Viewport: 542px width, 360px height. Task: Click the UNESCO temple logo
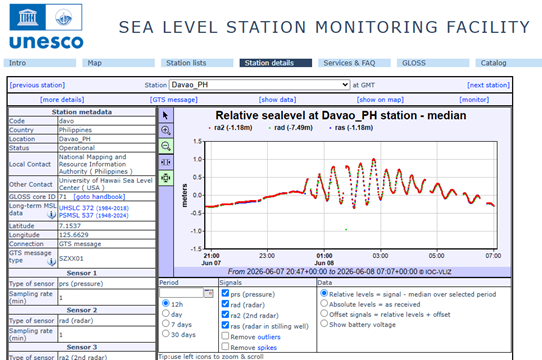28,17
